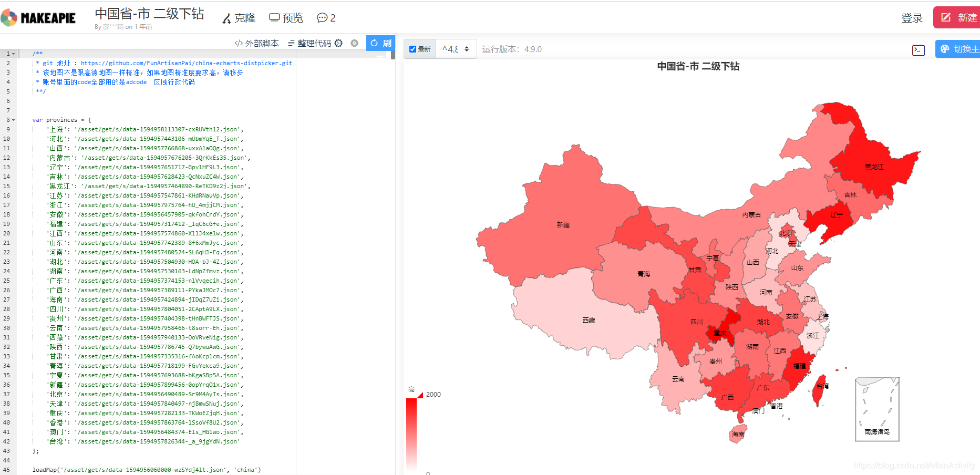Screen dimensions: 980x475
Task: Click the gray record circle icon
Action: point(355,43)
